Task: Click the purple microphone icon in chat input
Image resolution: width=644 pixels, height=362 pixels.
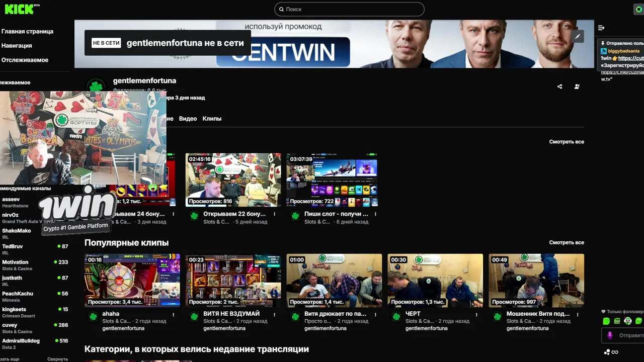Action: pyautogui.click(x=610, y=335)
